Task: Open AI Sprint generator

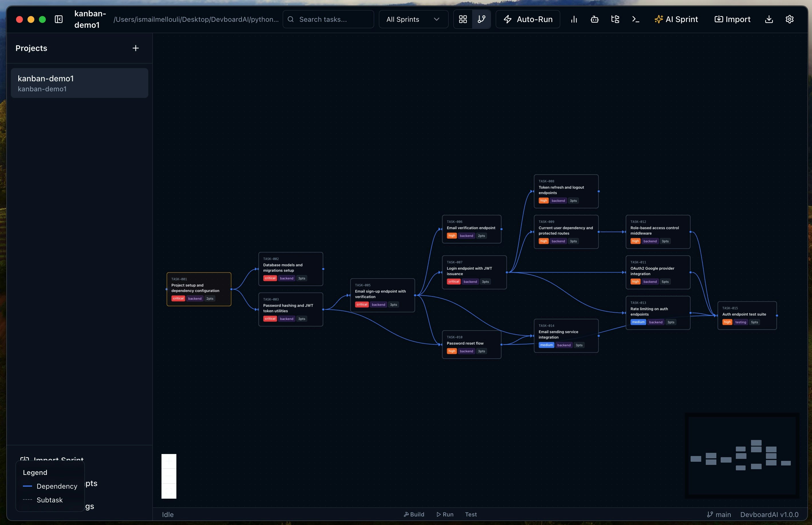Action: pos(676,19)
